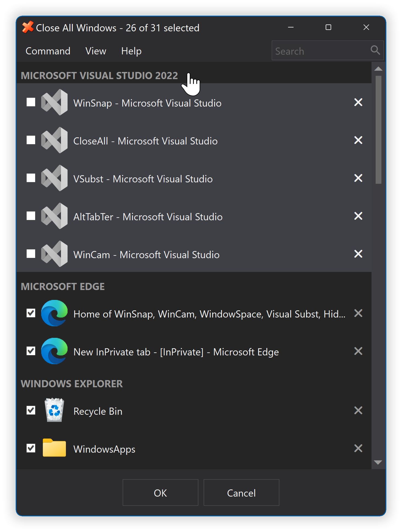Viewport: 402px width, 532px height.
Task: Click the Visual Studio icon beside VSubst
Action: click(54, 178)
